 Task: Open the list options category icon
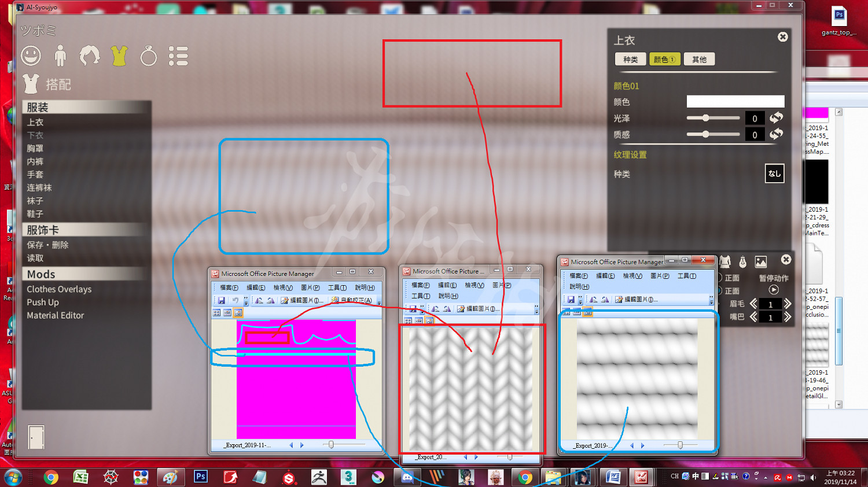[178, 56]
